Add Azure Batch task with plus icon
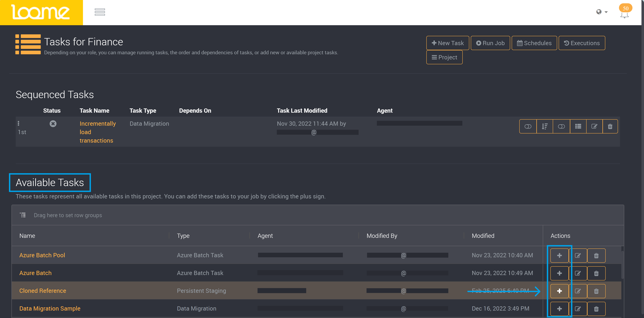This screenshot has width=644, height=318. pyautogui.click(x=560, y=273)
